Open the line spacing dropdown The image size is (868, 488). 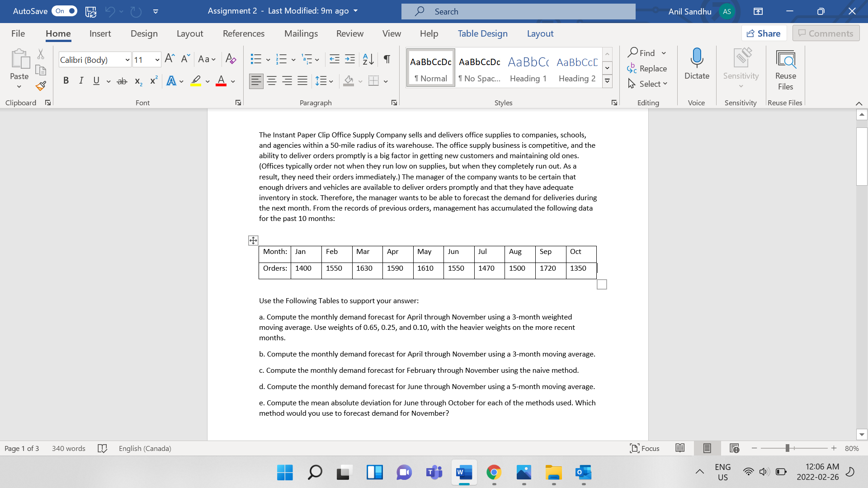pos(325,80)
